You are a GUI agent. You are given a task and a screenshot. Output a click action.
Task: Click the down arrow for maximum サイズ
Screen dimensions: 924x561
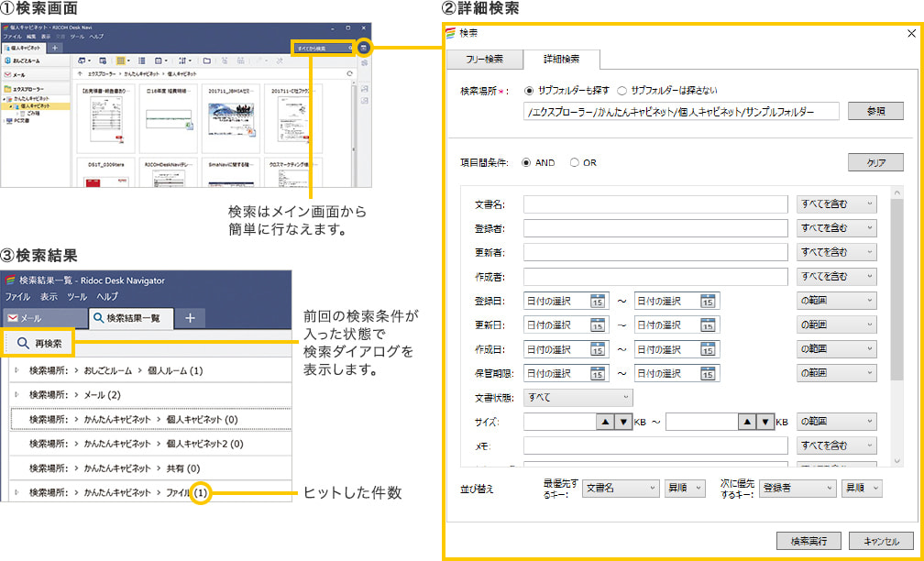764,422
